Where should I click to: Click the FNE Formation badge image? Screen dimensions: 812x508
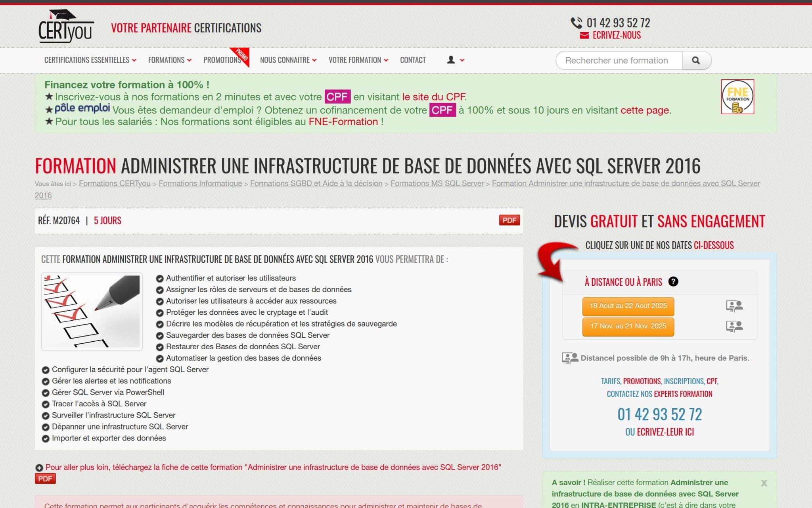coord(737,97)
